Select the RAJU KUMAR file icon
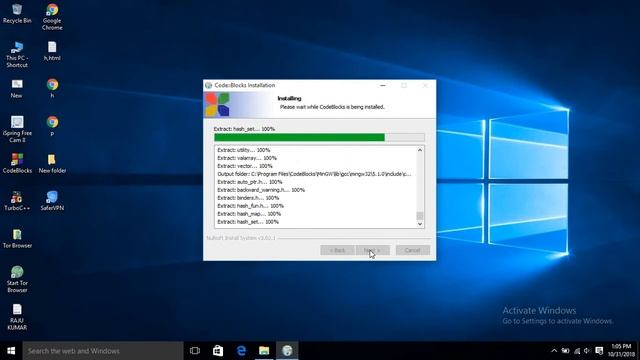Screen dimensions: 640x360 coord(17,317)
